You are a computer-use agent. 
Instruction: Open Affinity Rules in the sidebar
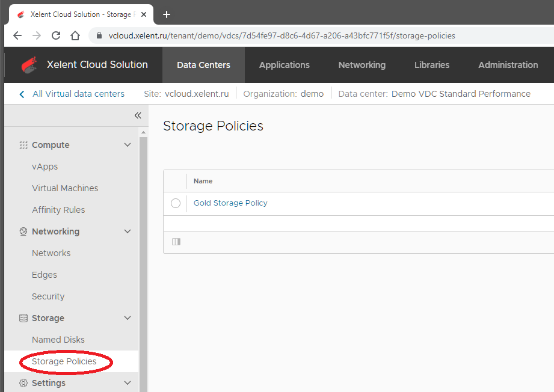click(58, 210)
